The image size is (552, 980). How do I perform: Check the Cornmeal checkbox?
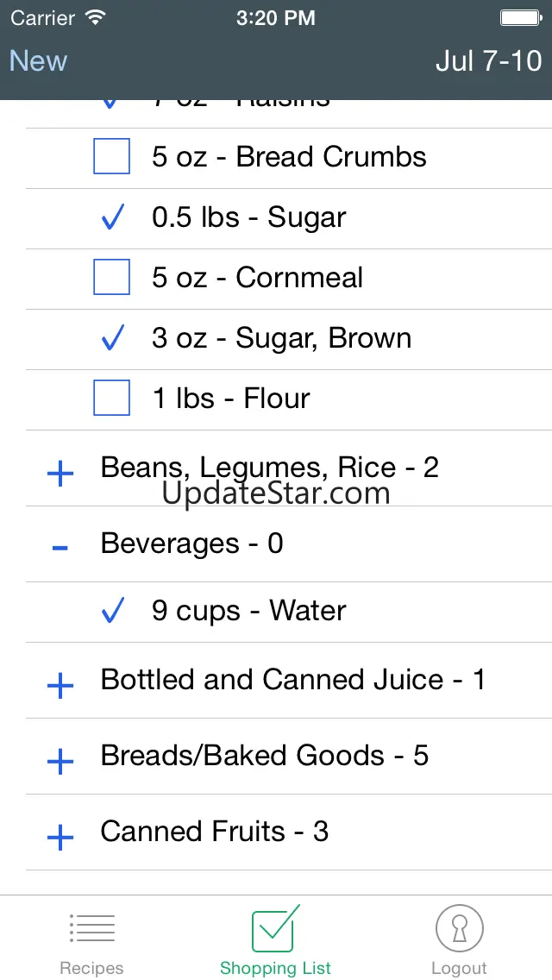point(112,278)
